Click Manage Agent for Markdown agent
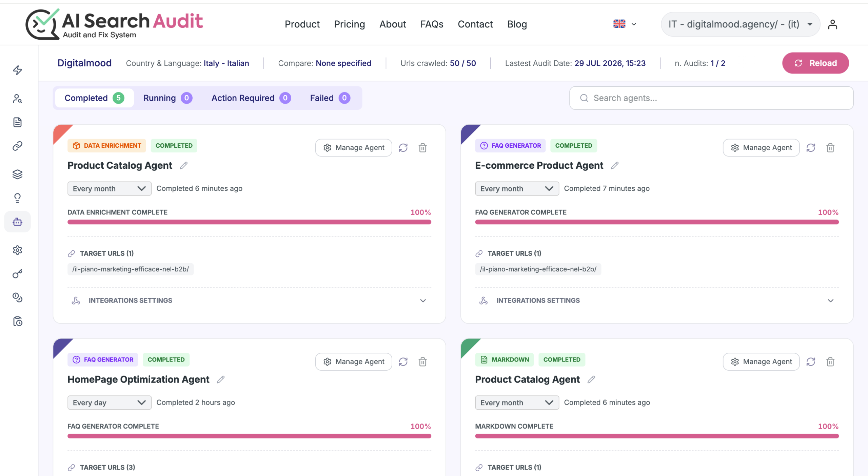 (x=761, y=362)
